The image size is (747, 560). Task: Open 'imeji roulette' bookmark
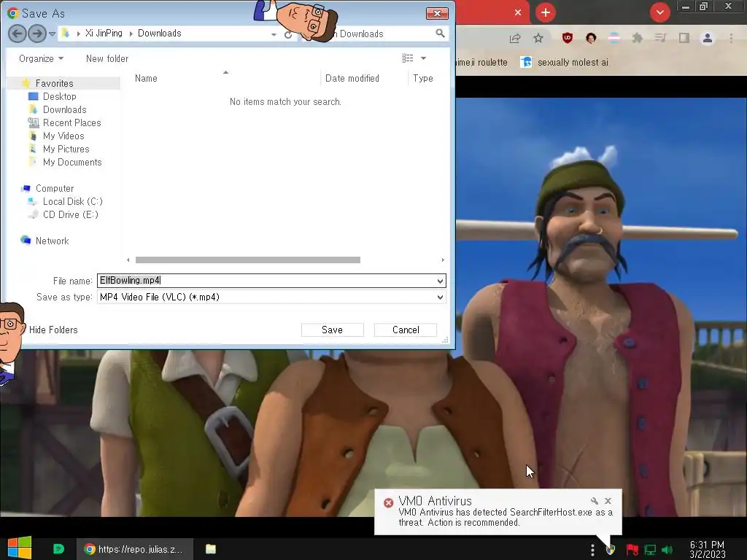click(482, 63)
